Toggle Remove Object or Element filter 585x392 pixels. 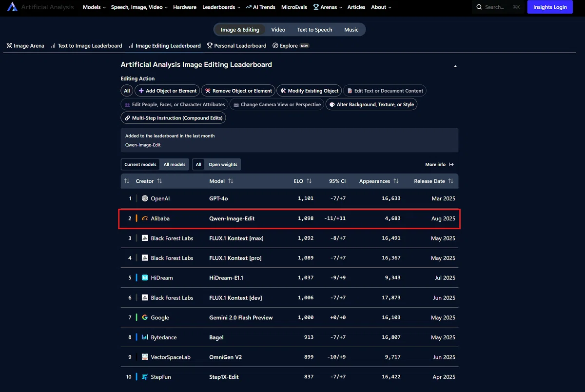[x=238, y=91]
